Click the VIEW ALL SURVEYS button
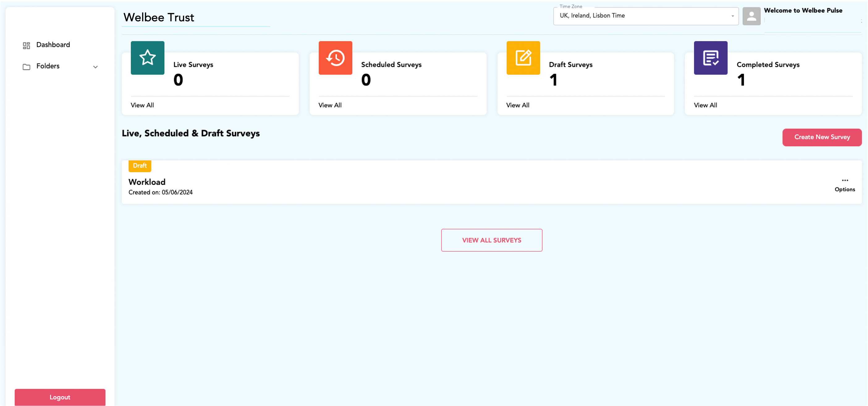868x406 pixels. 491,240
